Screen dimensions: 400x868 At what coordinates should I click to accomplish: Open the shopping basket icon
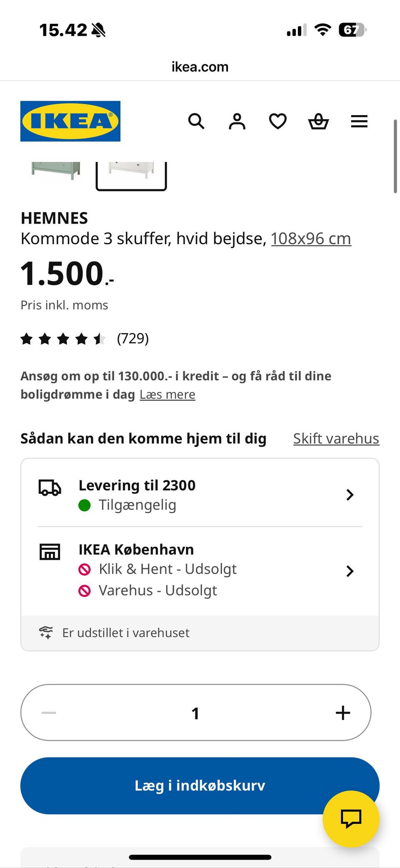click(x=318, y=121)
